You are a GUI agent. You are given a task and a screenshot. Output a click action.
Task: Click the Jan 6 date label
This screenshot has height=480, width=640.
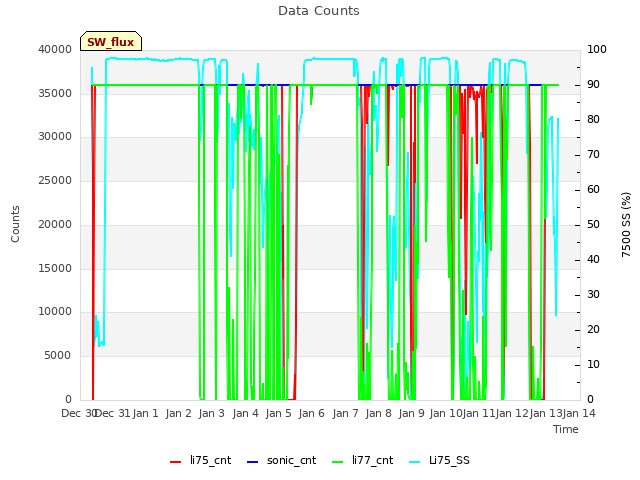tap(312, 413)
